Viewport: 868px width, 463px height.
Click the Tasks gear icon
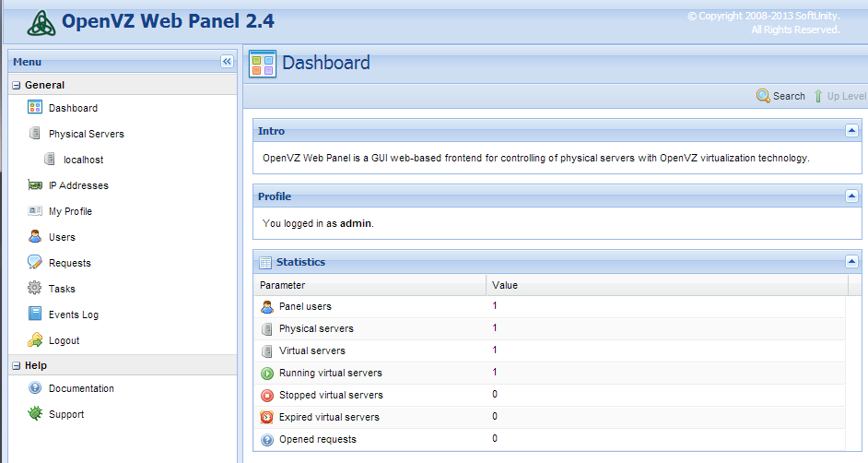pyautogui.click(x=35, y=288)
